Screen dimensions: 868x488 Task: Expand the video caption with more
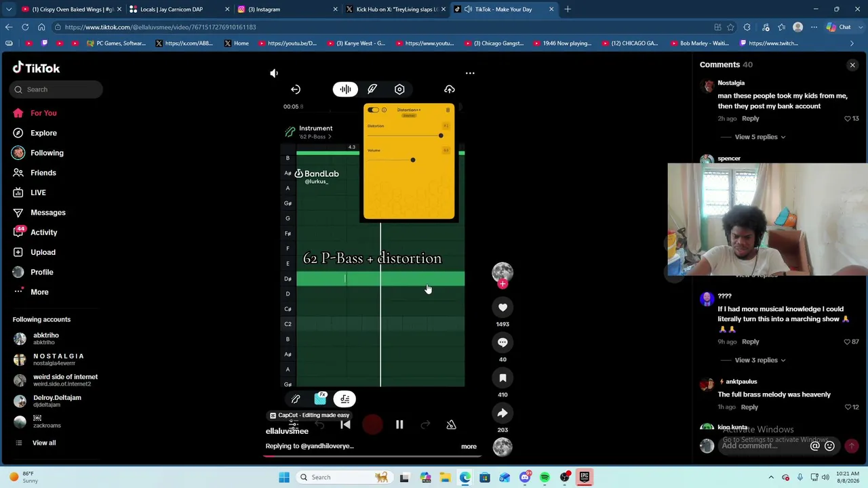(469, 447)
